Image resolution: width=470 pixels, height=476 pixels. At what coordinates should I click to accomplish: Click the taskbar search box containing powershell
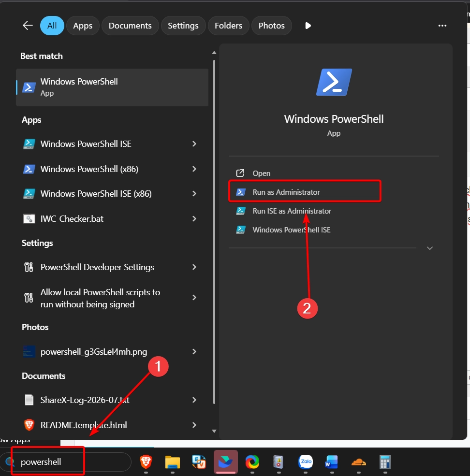click(x=65, y=462)
